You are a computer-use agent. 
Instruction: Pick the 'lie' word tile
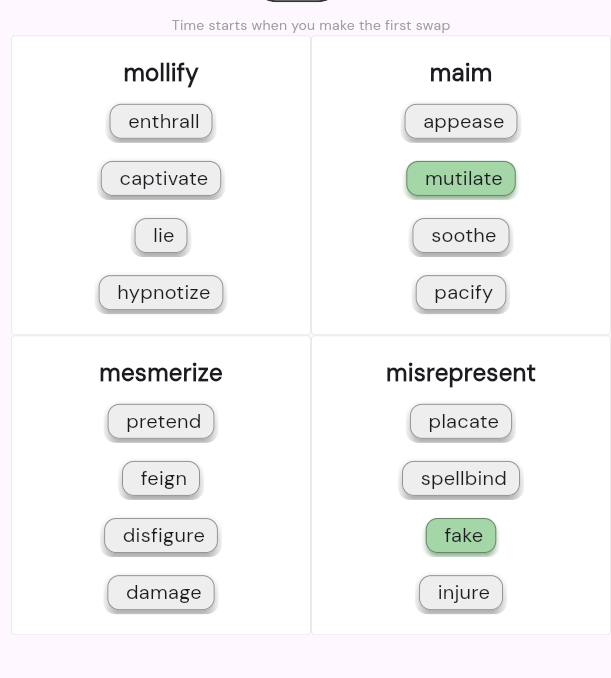161,236
